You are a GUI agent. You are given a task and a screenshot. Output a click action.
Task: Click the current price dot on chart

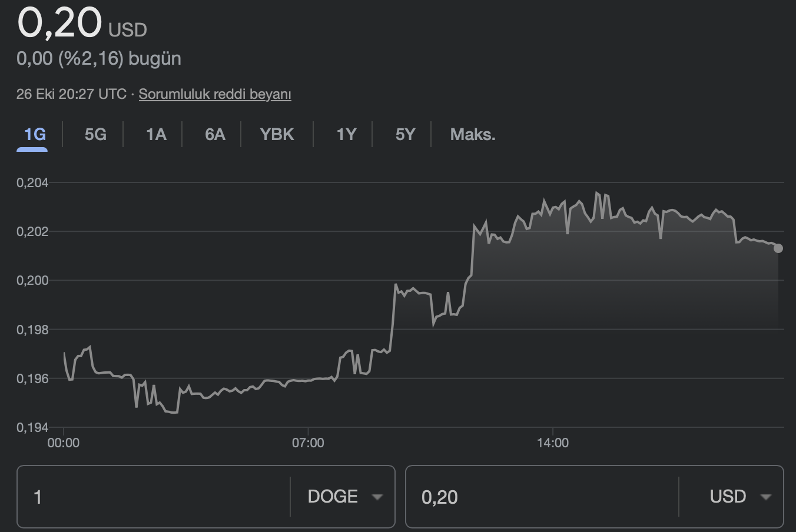(778, 248)
